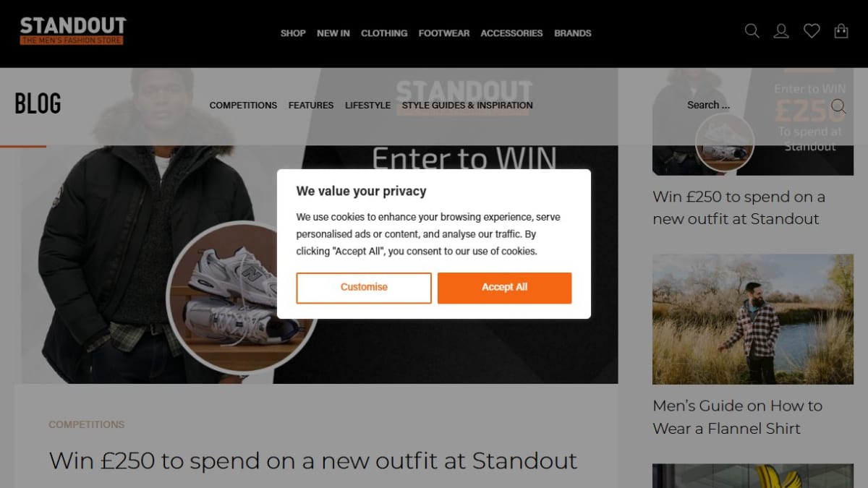Viewport: 868px width, 488px height.
Task: Click the blog search magnifier icon
Action: tap(838, 106)
